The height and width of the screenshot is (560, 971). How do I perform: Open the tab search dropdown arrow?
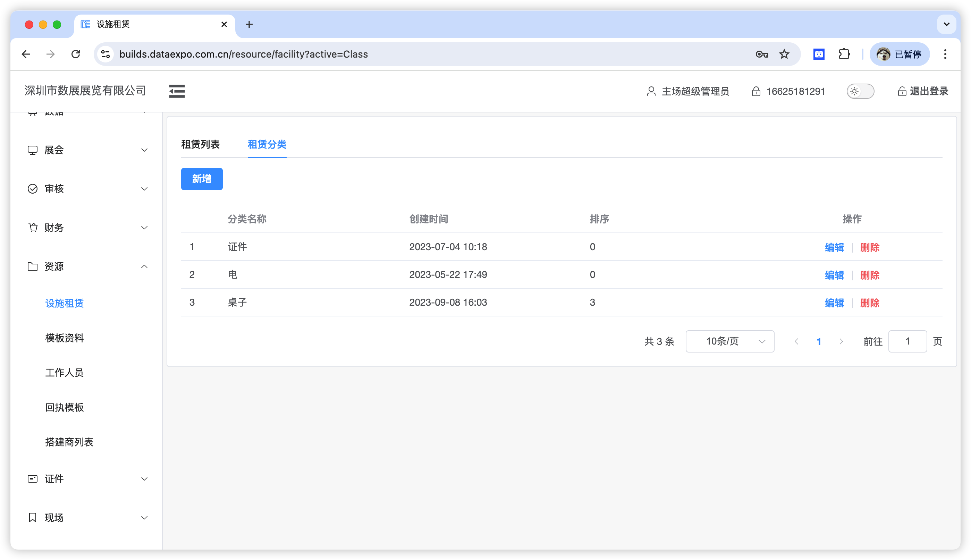pos(946,24)
